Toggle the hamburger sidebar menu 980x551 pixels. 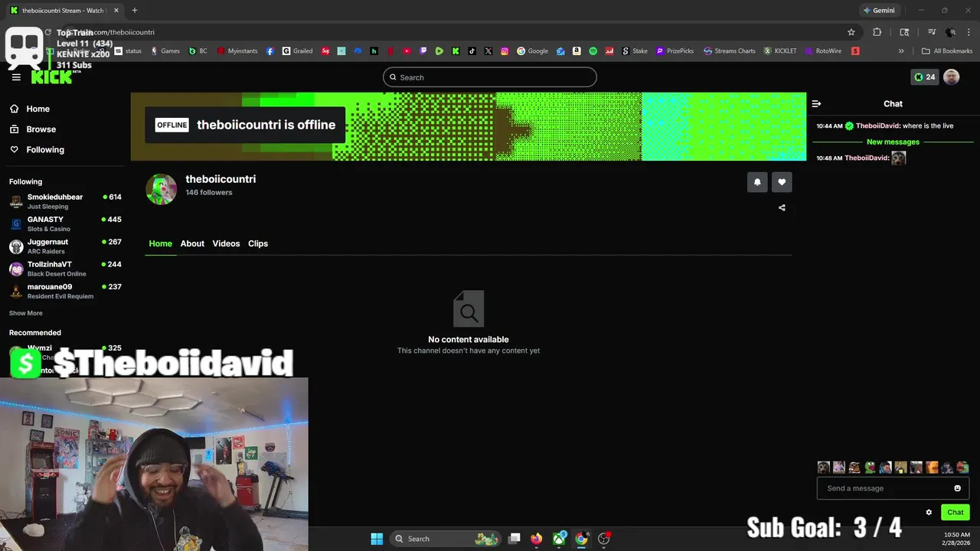(x=16, y=77)
